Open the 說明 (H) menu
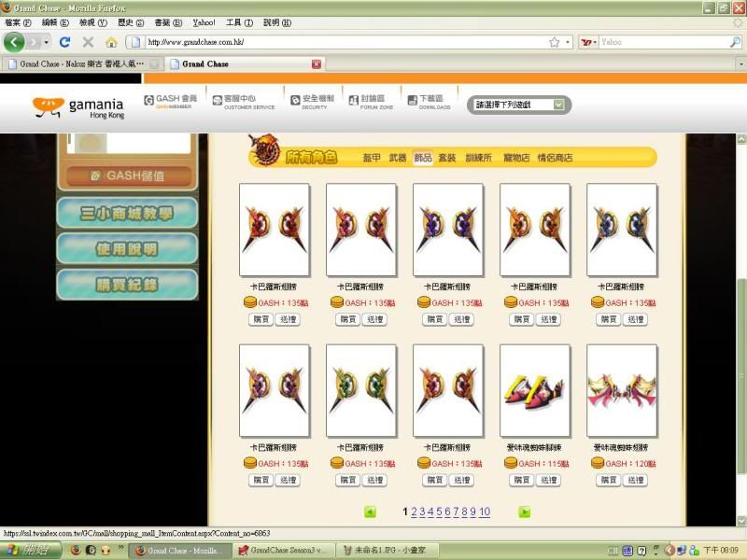Screen dimensions: 747x560 pos(276,22)
